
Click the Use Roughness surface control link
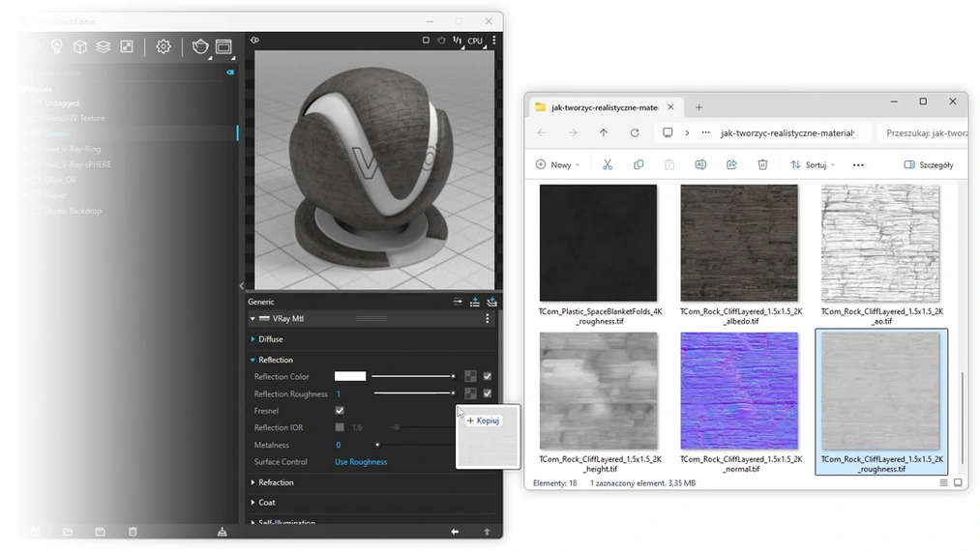click(361, 462)
